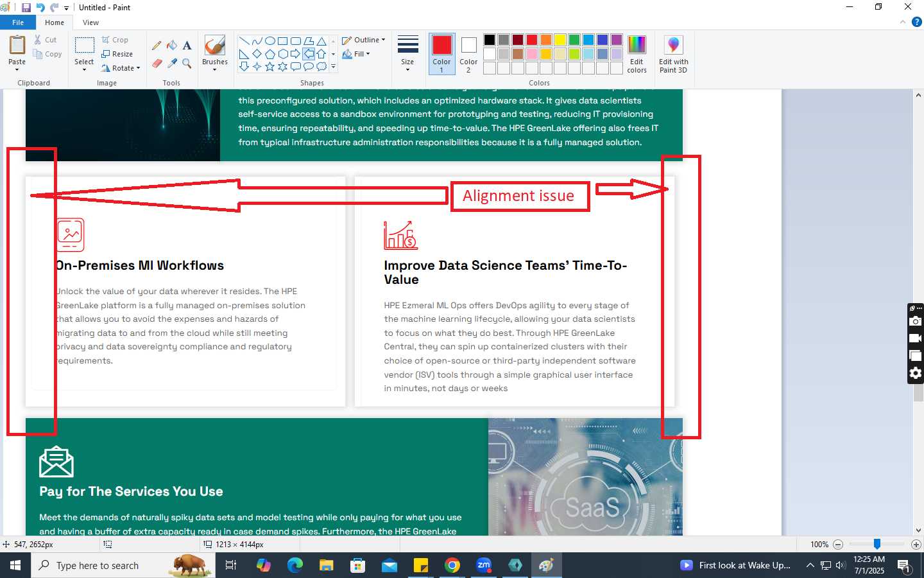Activate the Color 1 button
The width and height of the screenshot is (924, 578).
(x=441, y=54)
